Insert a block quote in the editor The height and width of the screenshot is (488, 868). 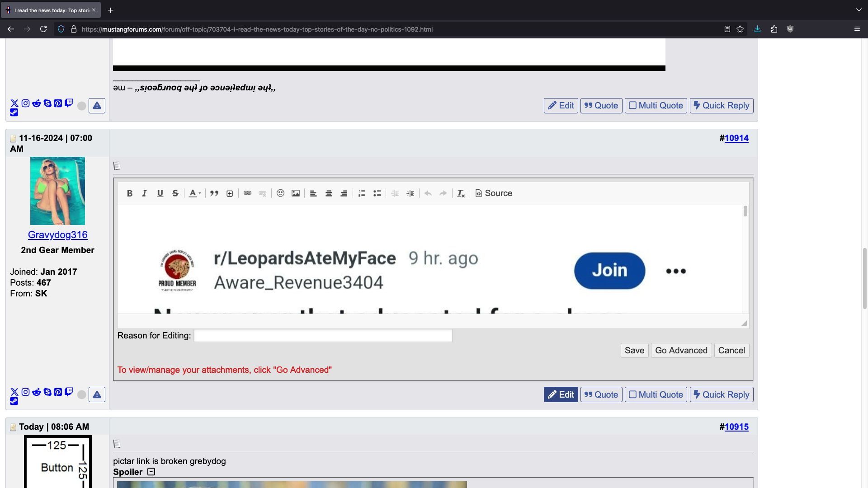pyautogui.click(x=214, y=193)
